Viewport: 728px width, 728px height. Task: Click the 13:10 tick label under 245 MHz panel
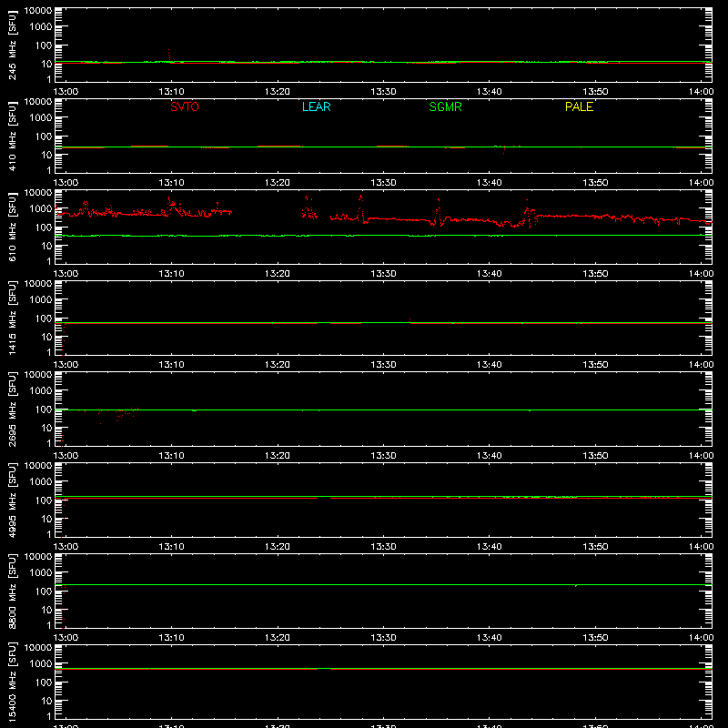tap(171, 92)
